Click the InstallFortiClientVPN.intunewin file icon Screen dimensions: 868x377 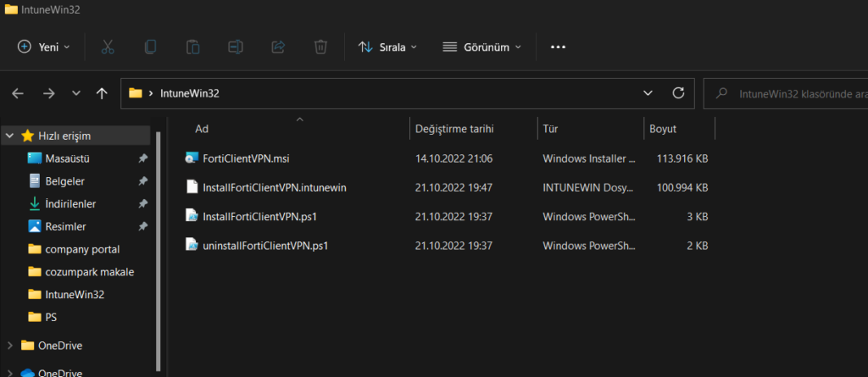pyautogui.click(x=192, y=187)
